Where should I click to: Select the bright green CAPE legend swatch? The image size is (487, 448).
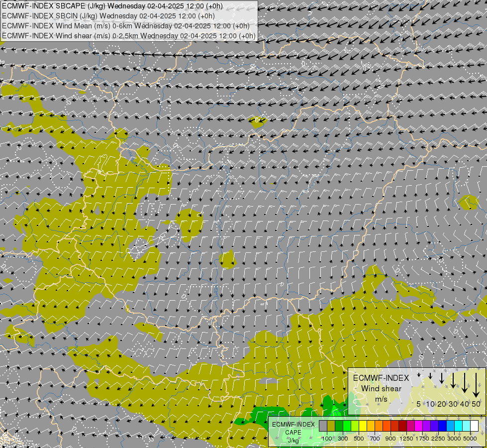347,426
